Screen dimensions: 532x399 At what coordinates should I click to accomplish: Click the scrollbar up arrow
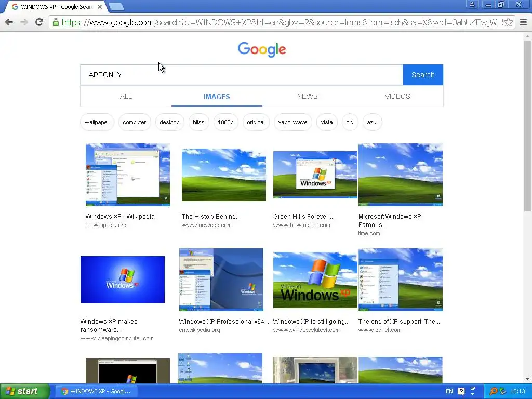[x=527, y=36]
